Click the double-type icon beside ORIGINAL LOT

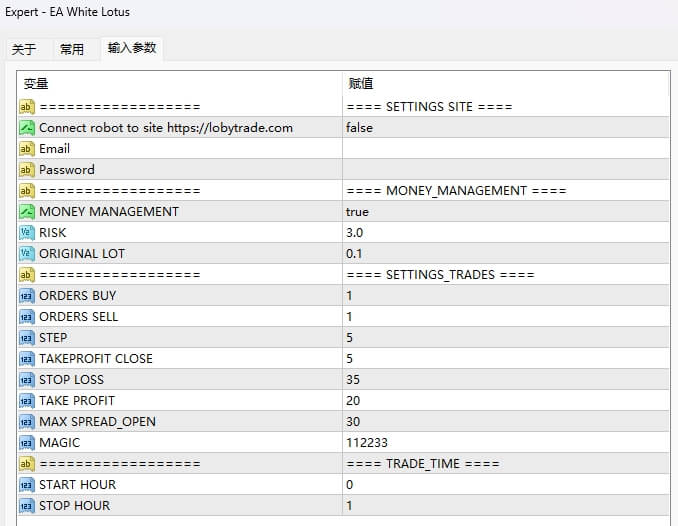[27, 254]
